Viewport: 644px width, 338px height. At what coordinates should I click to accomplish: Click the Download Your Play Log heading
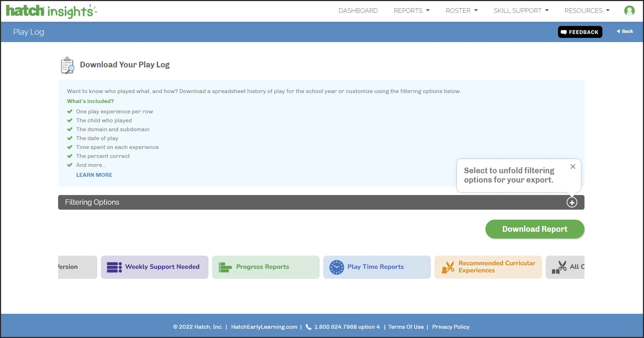pyautogui.click(x=125, y=65)
